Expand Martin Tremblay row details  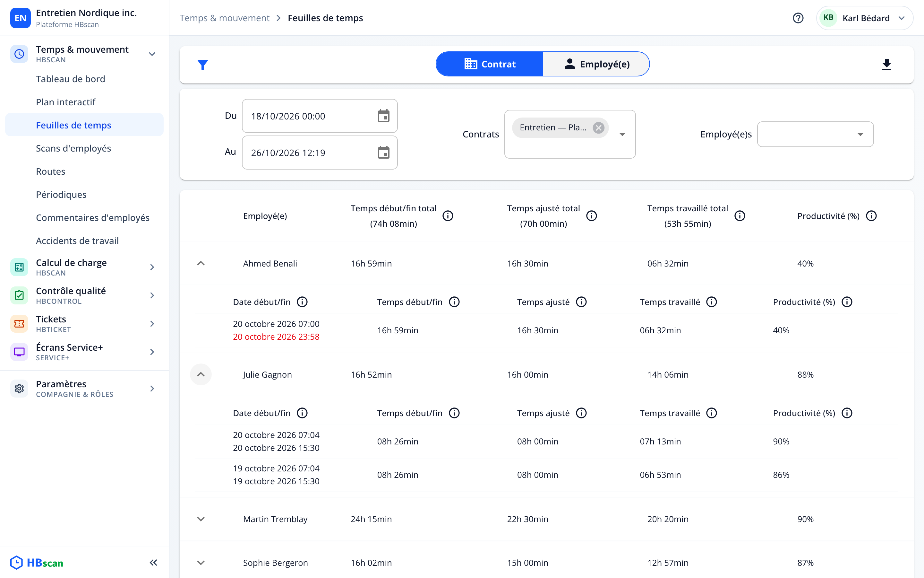pyautogui.click(x=201, y=519)
